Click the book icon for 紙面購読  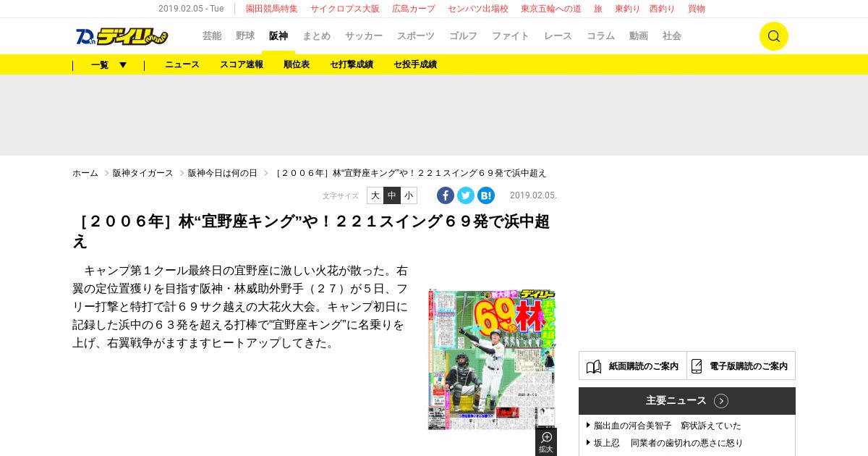[594, 366]
